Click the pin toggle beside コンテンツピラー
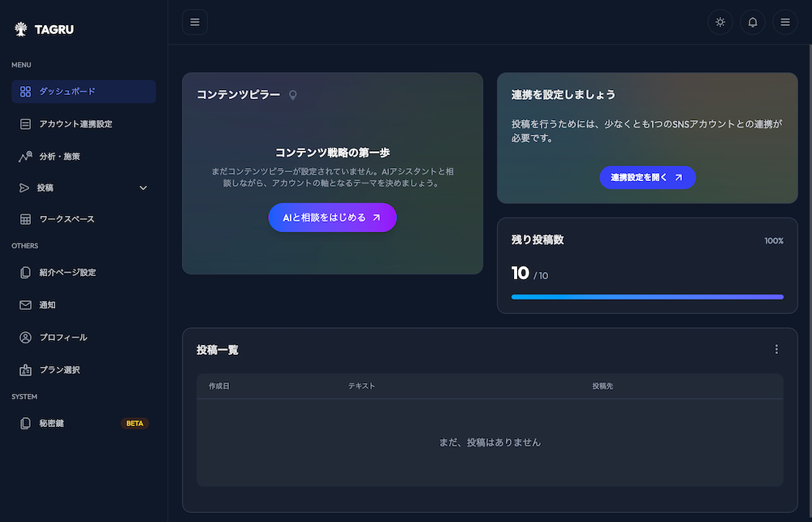812x522 pixels. coord(292,94)
